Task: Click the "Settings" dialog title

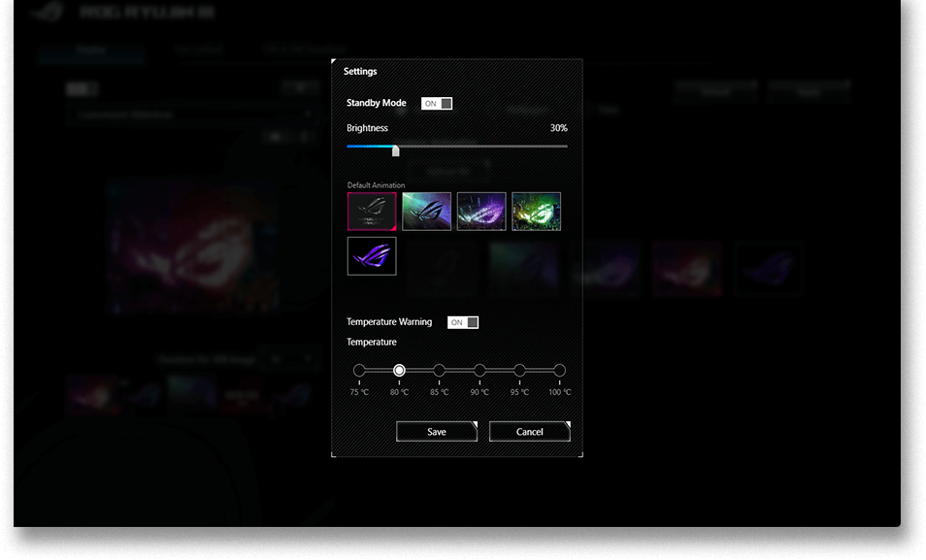Action: pos(360,72)
